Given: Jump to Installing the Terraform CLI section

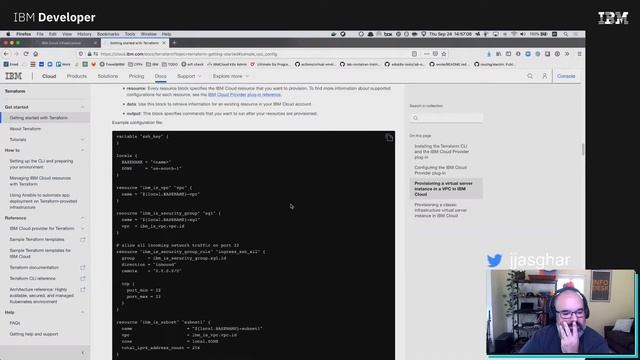Looking at the screenshot, I should pyautogui.click(x=442, y=151).
